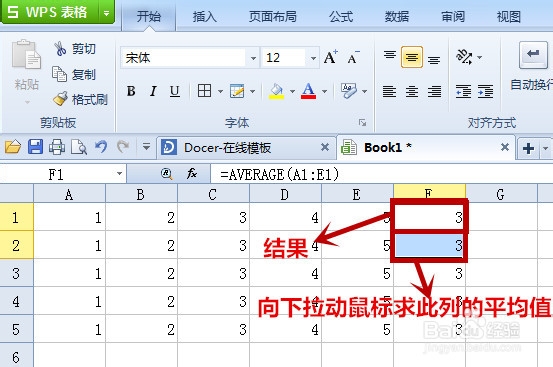Viewport: 553px width, 367px height.
Task: Toggle bold formatting B
Action: point(131,91)
